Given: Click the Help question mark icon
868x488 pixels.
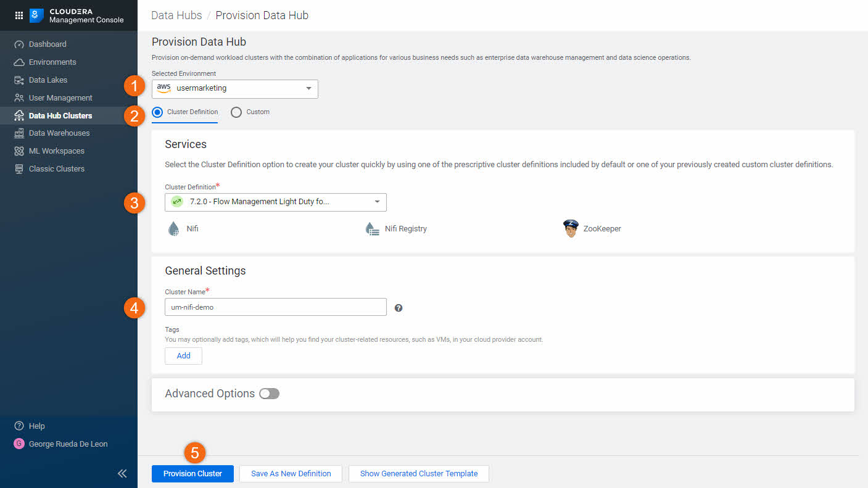Looking at the screenshot, I should click(x=19, y=426).
